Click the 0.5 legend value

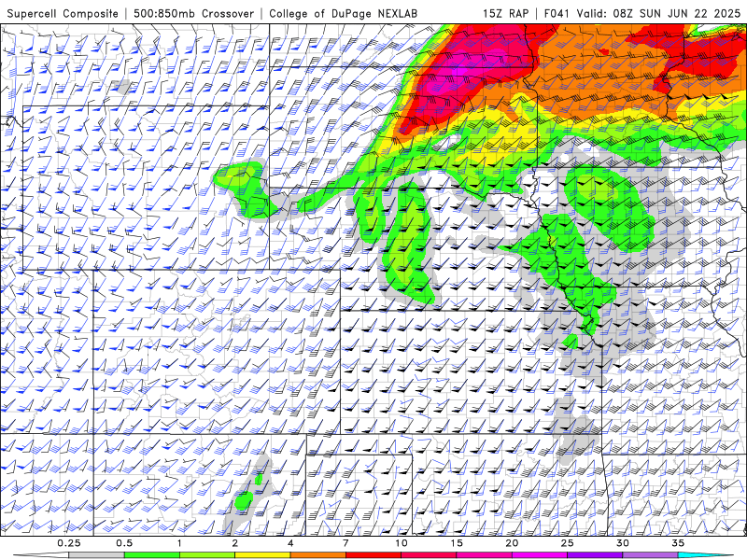point(124,543)
